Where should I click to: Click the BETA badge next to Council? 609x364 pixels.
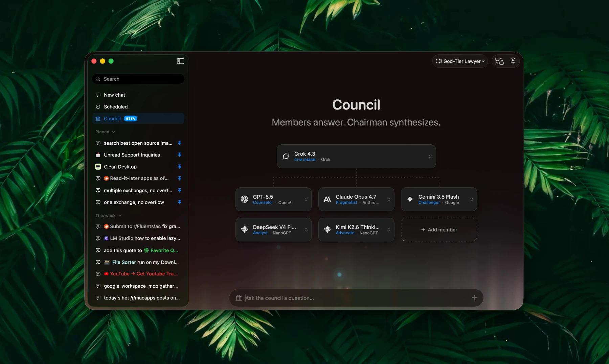point(131,119)
